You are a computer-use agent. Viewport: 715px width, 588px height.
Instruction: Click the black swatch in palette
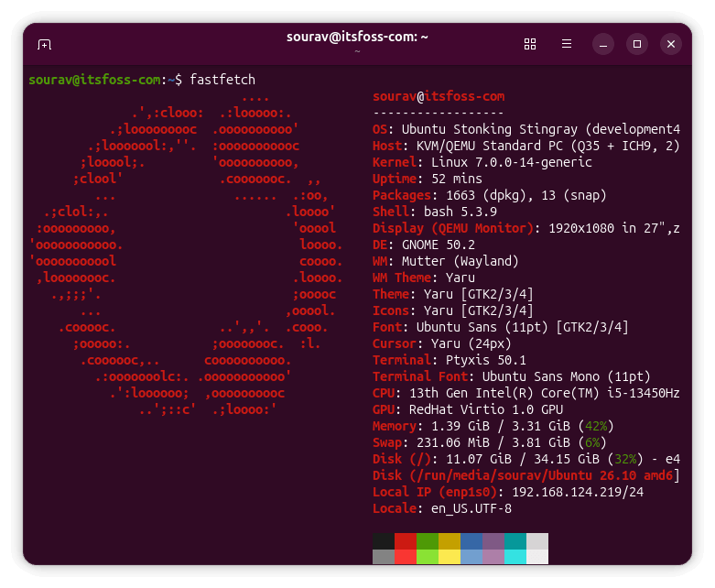384,541
